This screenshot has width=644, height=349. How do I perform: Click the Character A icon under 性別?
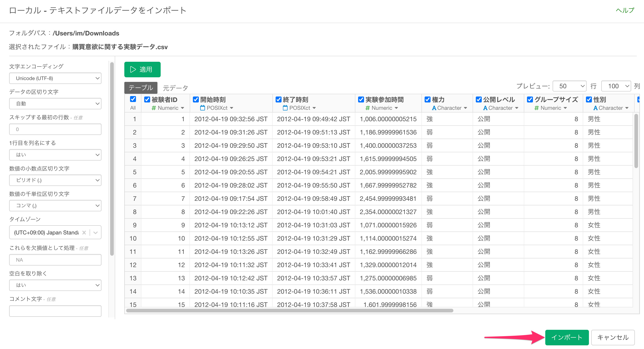coord(596,108)
